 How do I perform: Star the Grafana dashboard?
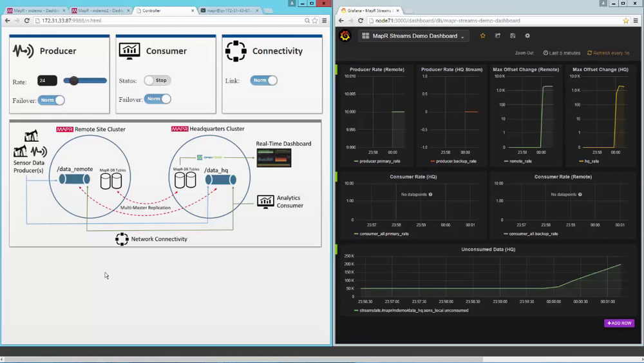point(482,35)
